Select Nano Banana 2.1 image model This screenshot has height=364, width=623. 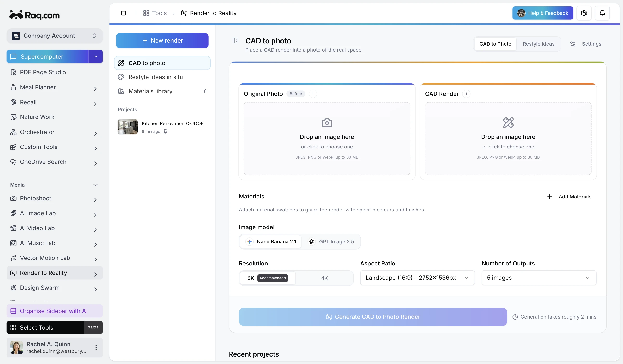271,242
